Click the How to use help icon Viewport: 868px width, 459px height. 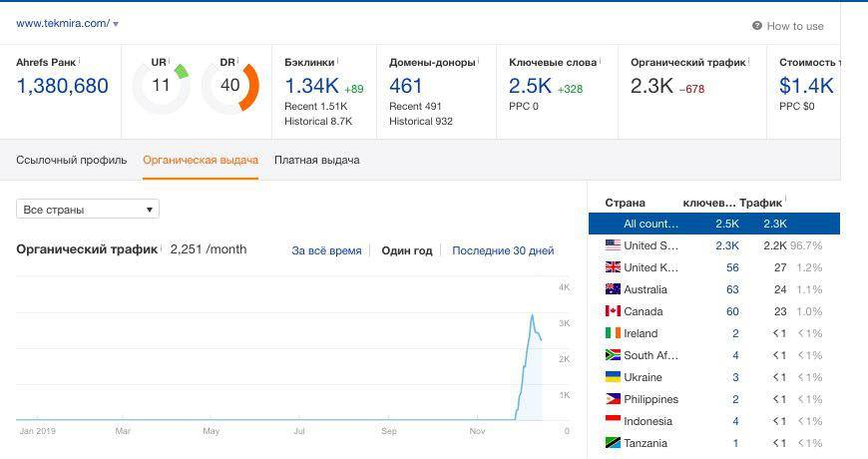click(756, 26)
